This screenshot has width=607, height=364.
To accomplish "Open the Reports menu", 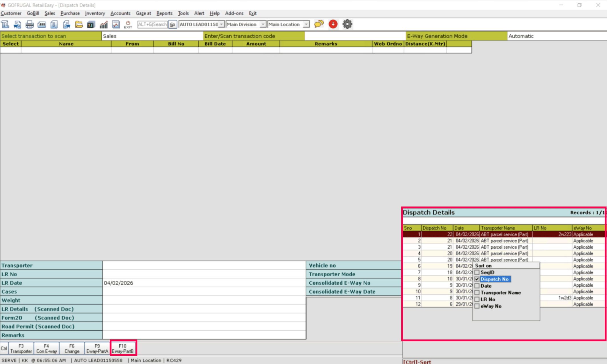I will (x=164, y=13).
